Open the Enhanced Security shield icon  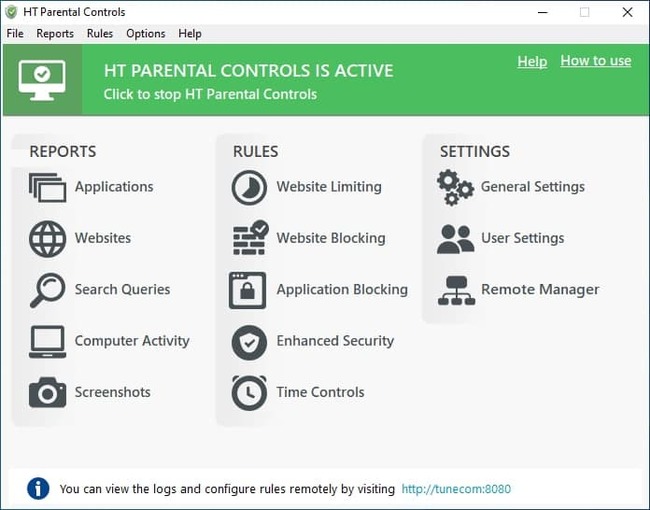(249, 342)
